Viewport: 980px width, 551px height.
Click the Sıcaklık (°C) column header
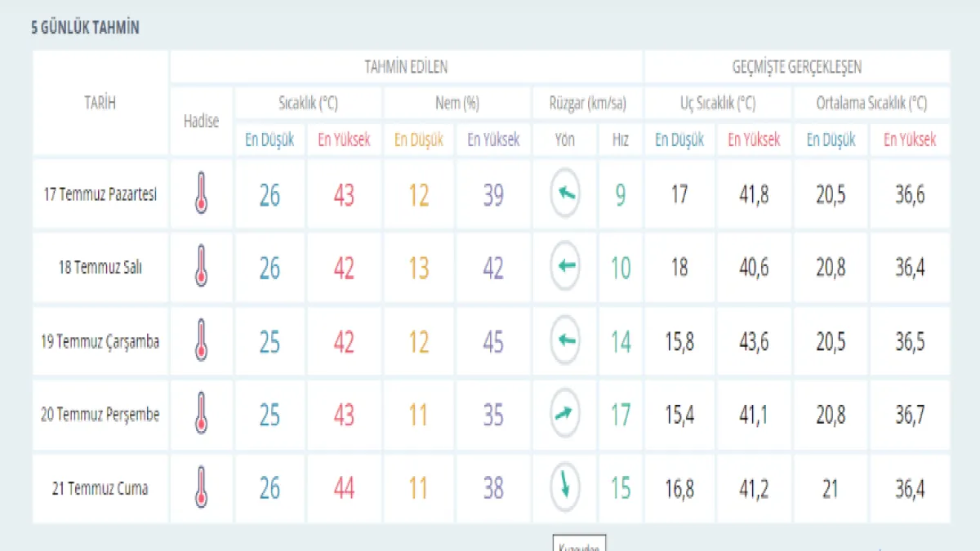click(x=308, y=104)
